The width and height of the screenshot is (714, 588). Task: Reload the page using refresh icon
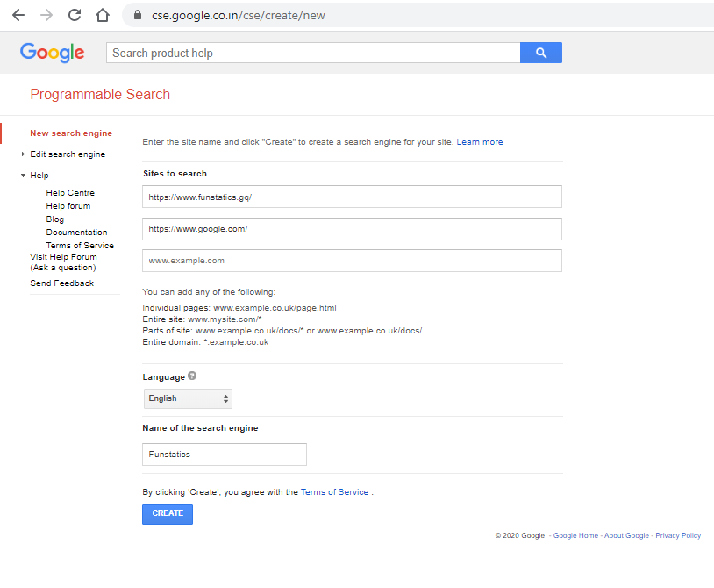[x=75, y=15]
